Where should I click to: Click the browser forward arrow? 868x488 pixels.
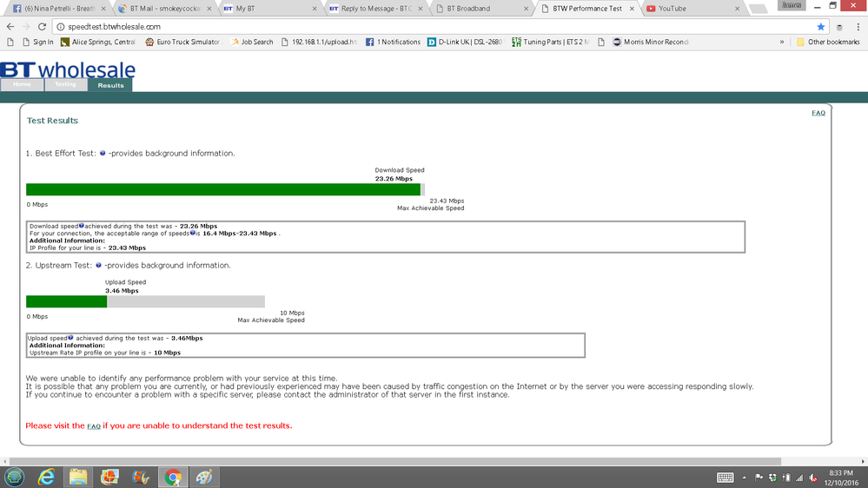(26, 27)
